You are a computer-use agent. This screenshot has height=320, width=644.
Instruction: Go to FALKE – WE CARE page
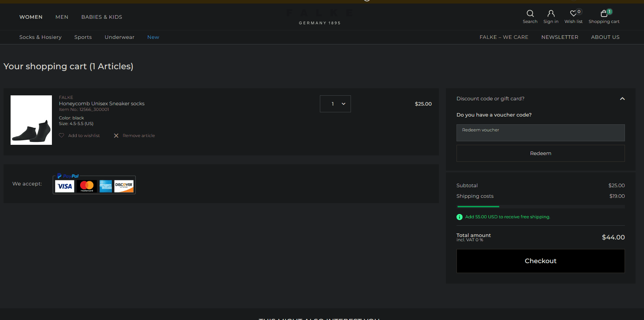point(504,37)
